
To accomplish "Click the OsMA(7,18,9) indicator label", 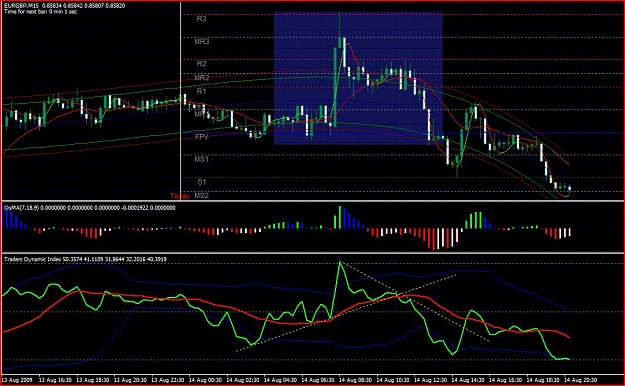I will [x=89, y=208].
